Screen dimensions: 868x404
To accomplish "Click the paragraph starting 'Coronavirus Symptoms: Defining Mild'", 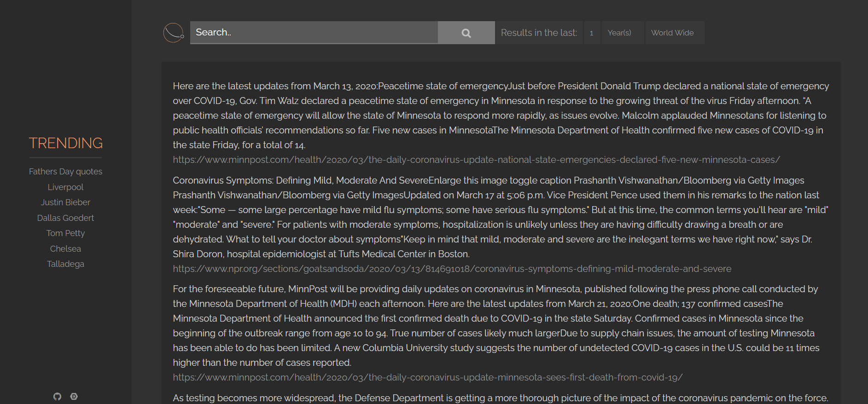I will click(501, 217).
